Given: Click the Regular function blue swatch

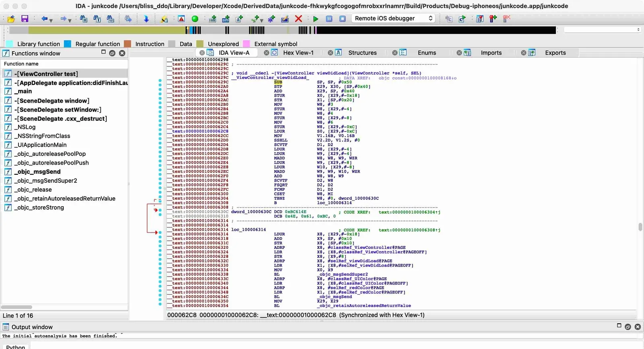Looking at the screenshot, I should 68,44.
